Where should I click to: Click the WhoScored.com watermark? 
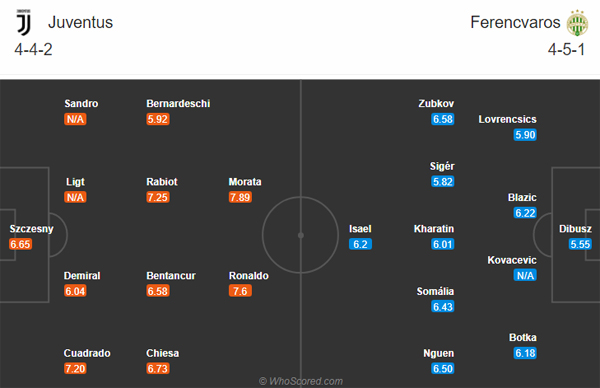301,381
